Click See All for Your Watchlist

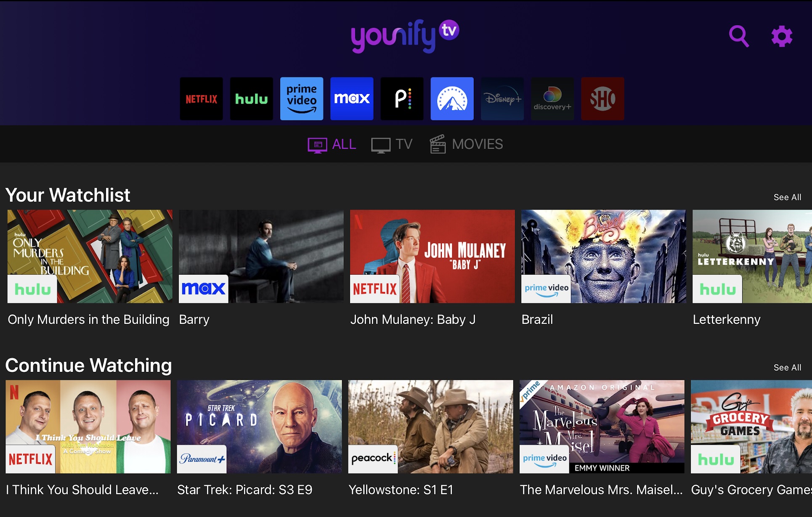pyautogui.click(x=787, y=197)
